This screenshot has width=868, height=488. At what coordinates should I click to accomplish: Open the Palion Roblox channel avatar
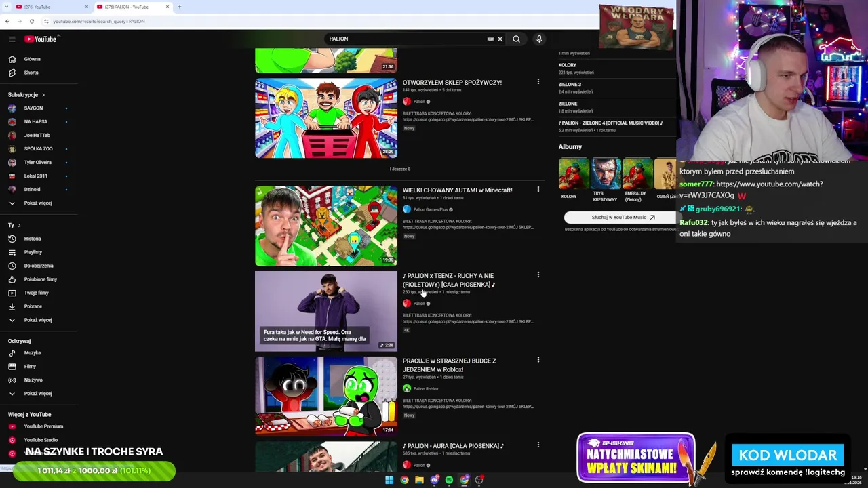pyautogui.click(x=407, y=389)
